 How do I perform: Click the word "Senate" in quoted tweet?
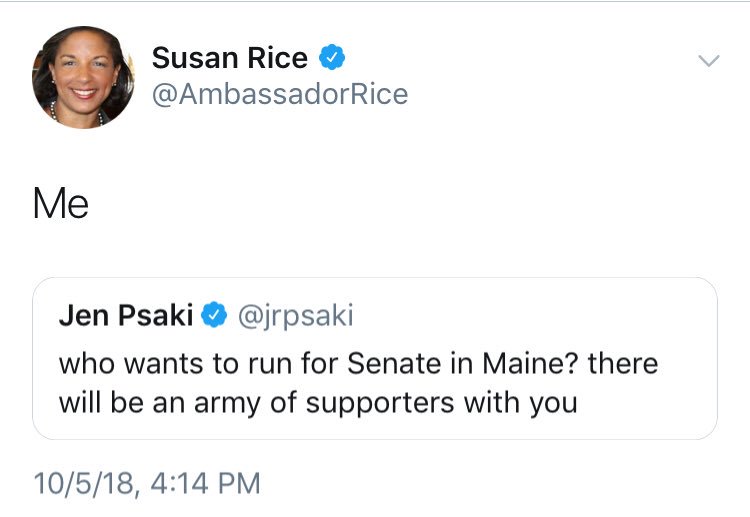(x=394, y=363)
